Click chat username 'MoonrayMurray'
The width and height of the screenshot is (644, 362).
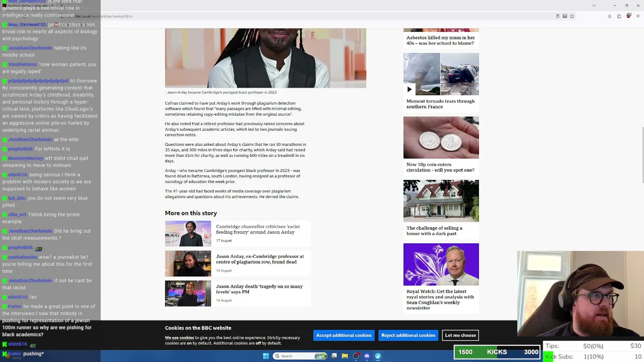click(26, 158)
